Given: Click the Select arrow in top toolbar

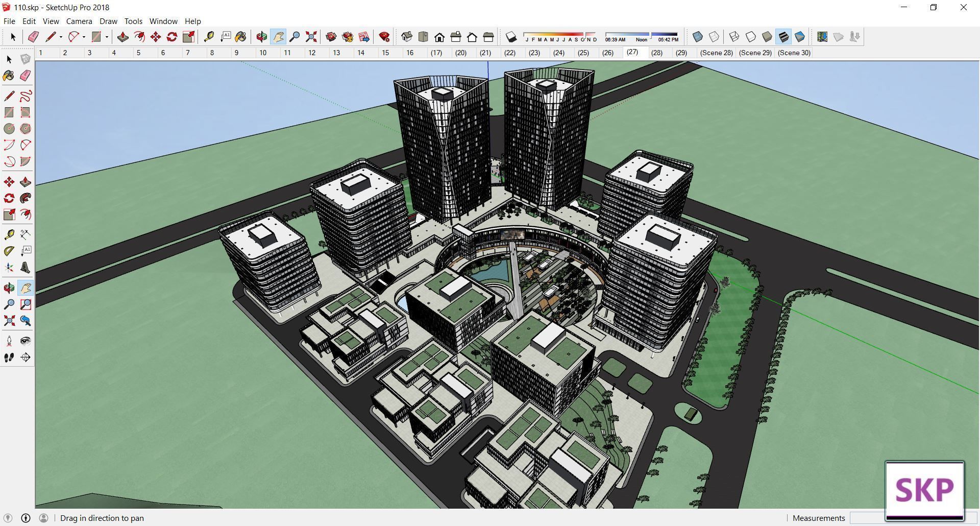Looking at the screenshot, I should 13,37.
